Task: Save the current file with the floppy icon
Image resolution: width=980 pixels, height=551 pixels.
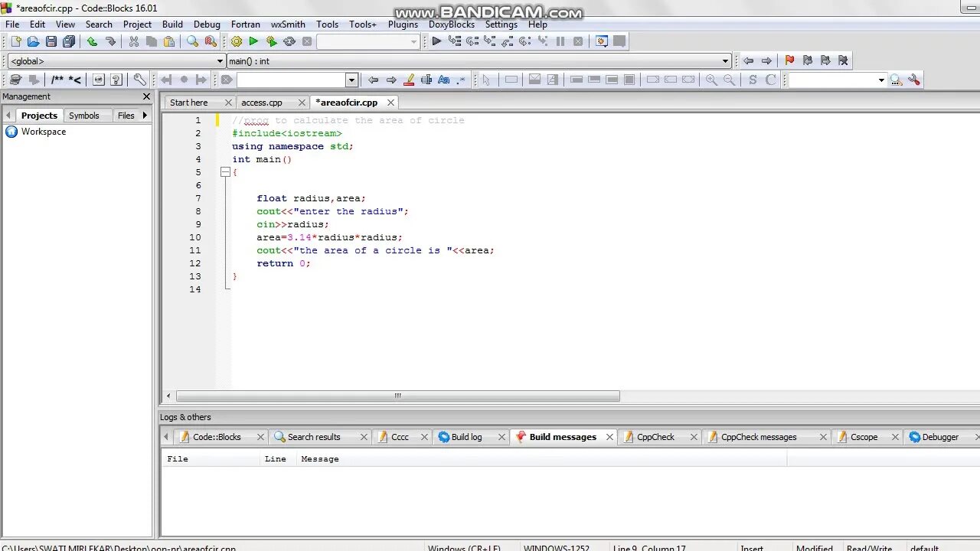Action: click(51, 41)
